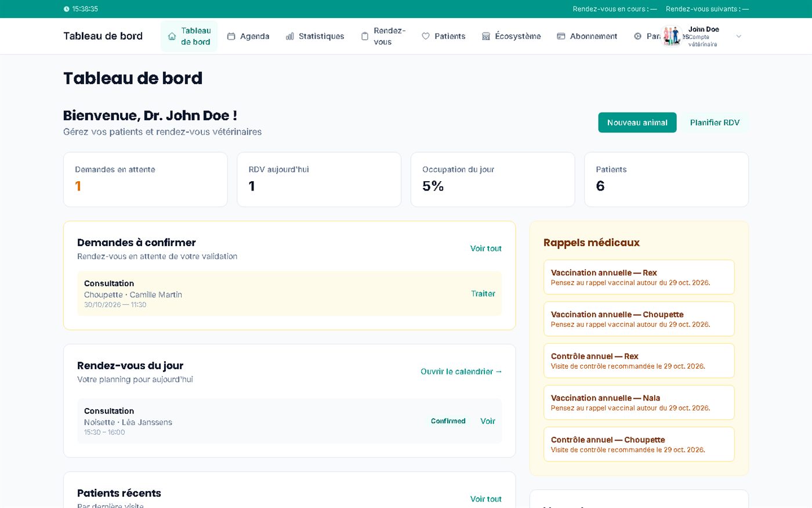Click the home icon in Tableau de bord tab
The height and width of the screenshot is (508, 812).
(172, 36)
